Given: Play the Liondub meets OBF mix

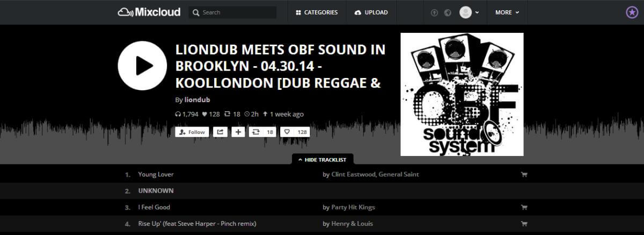Looking at the screenshot, I should point(142,66).
